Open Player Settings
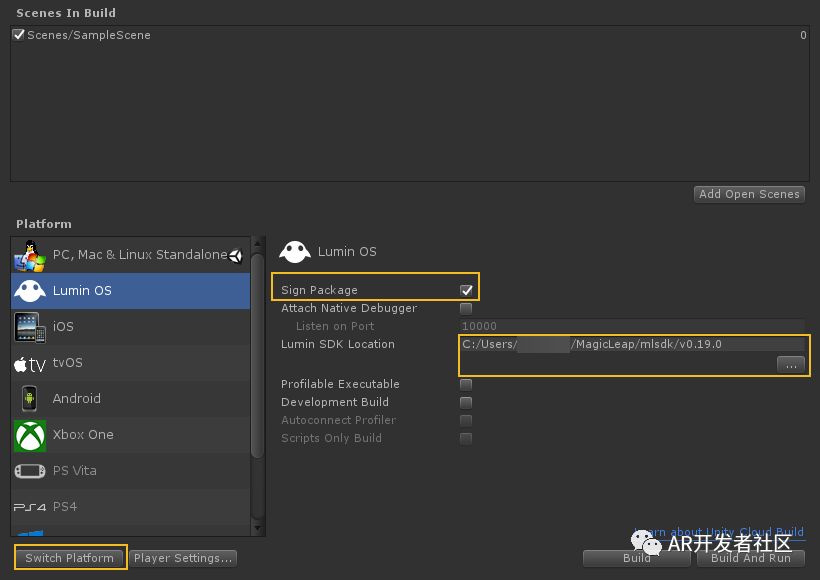Screen dimensions: 820x580 click(x=183, y=558)
